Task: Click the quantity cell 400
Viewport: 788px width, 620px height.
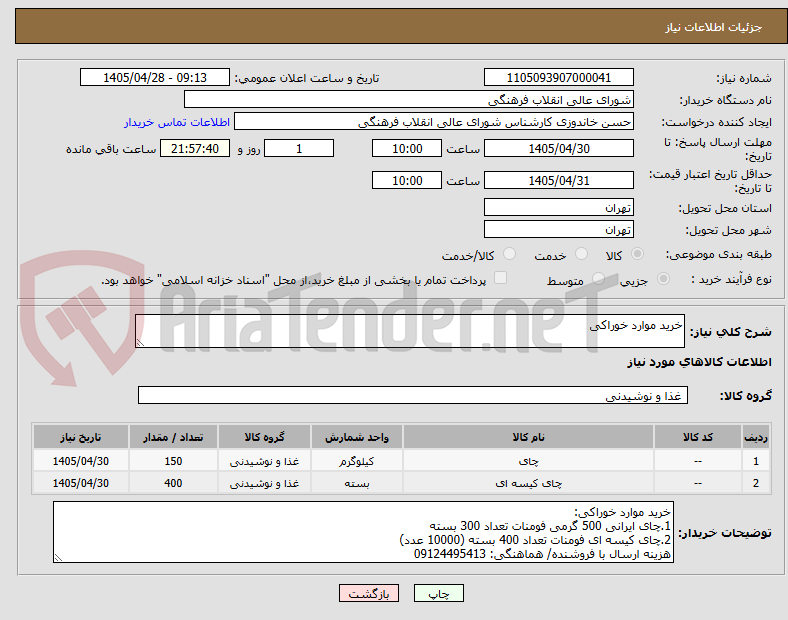Action: point(173,483)
